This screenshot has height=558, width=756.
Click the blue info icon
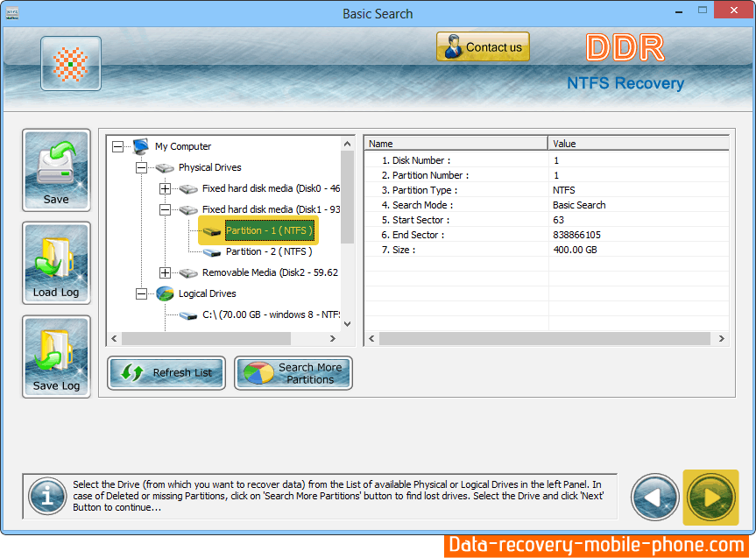click(x=46, y=497)
